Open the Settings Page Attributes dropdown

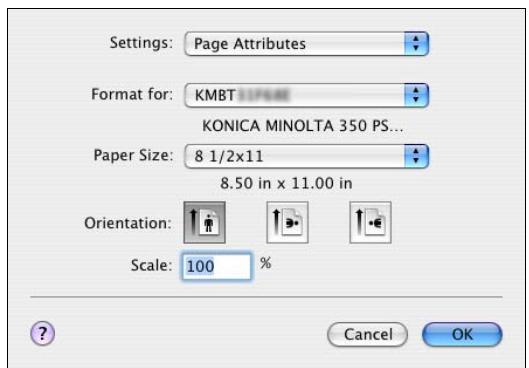(x=307, y=44)
